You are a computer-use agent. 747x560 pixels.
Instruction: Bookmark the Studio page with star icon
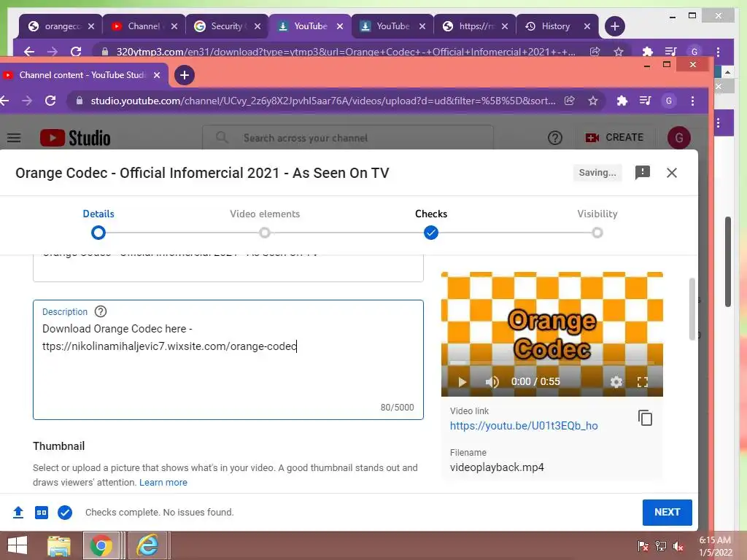592,101
